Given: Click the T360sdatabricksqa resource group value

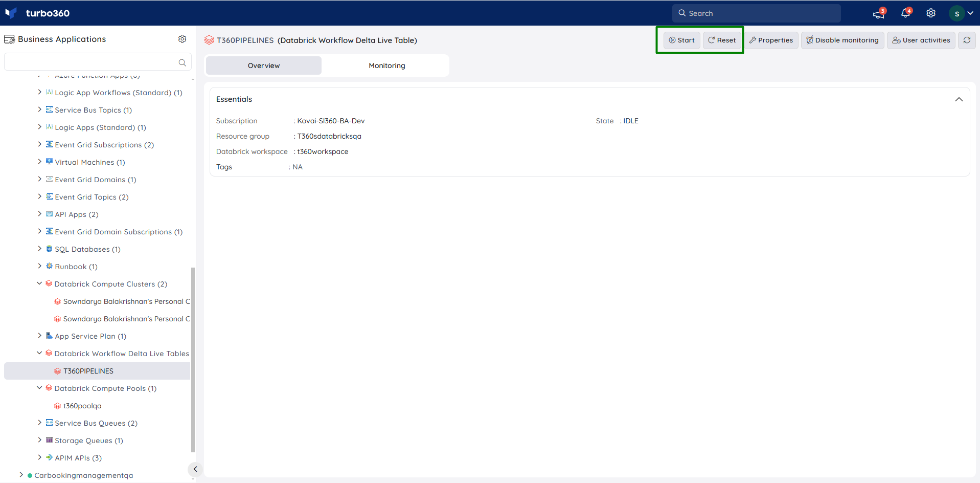Looking at the screenshot, I should coord(329,136).
